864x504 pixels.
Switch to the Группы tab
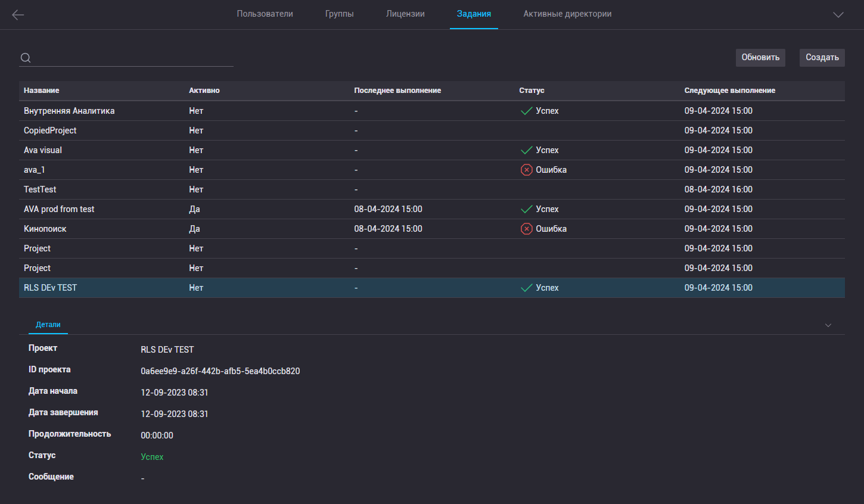pos(340,14)
